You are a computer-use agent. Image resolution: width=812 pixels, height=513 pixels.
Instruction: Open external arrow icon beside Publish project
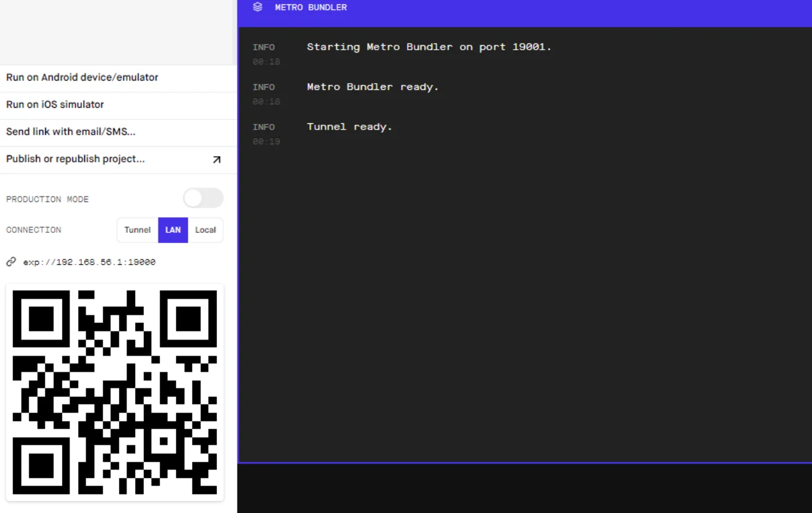pos(216,159)
